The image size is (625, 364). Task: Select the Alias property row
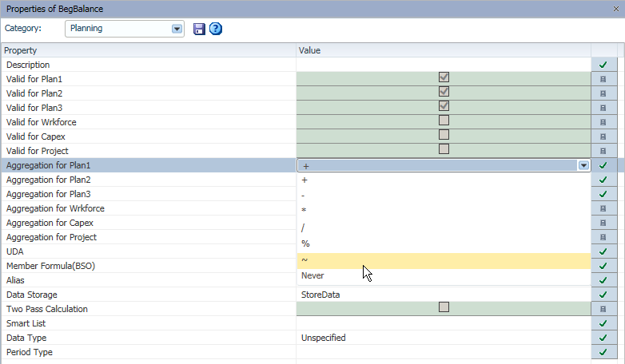[x=149, y=280]
